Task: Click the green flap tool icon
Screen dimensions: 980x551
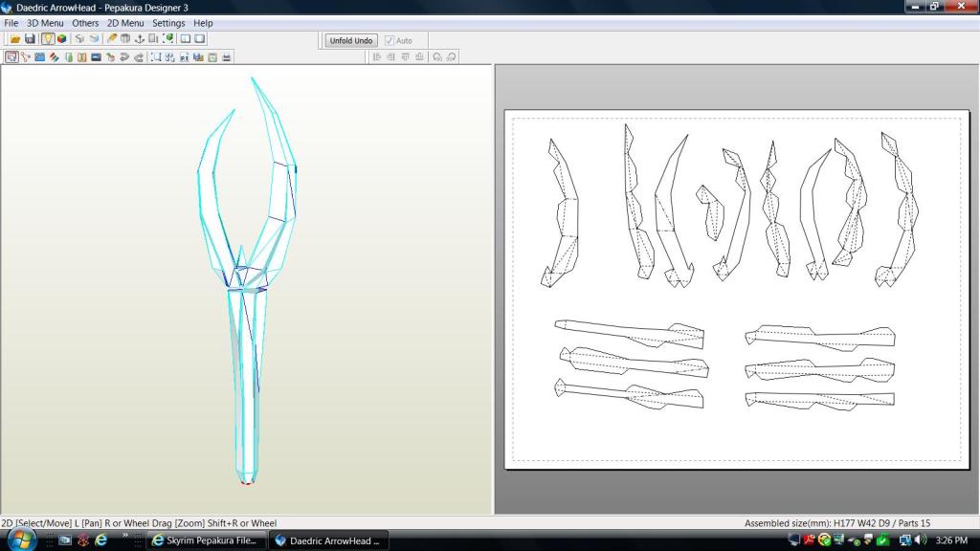Action: click(x=68, y=56)
